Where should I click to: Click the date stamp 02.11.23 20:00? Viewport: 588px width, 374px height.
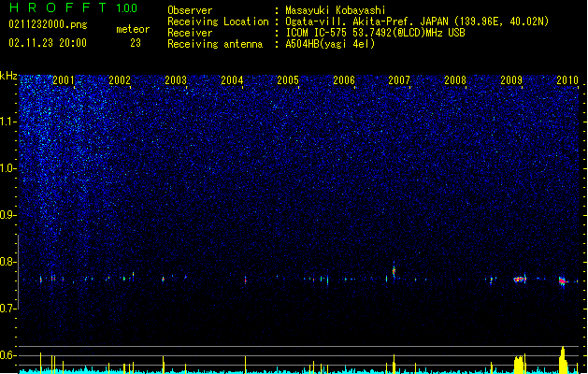[48, 43]
